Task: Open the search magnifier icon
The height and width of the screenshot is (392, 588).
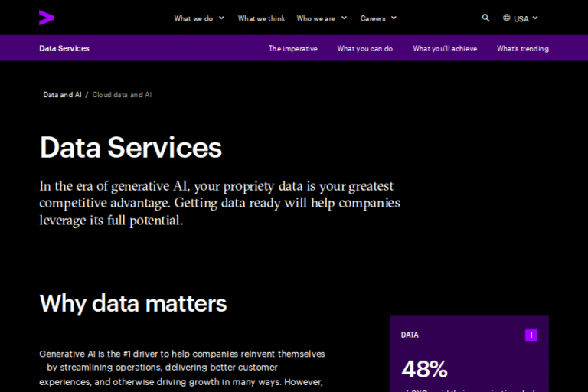Action: point(486,18)
